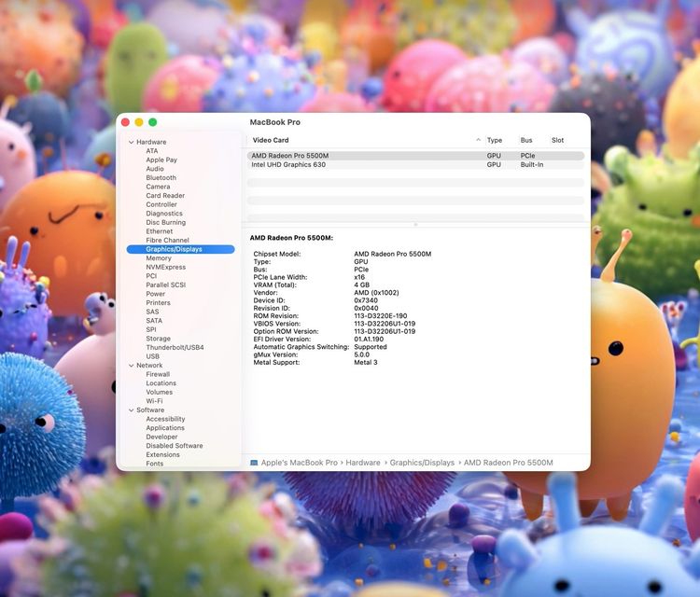The image size is (700, 597).
Task: Select SAS in the sidebar
Action: (x=152, y=312)
